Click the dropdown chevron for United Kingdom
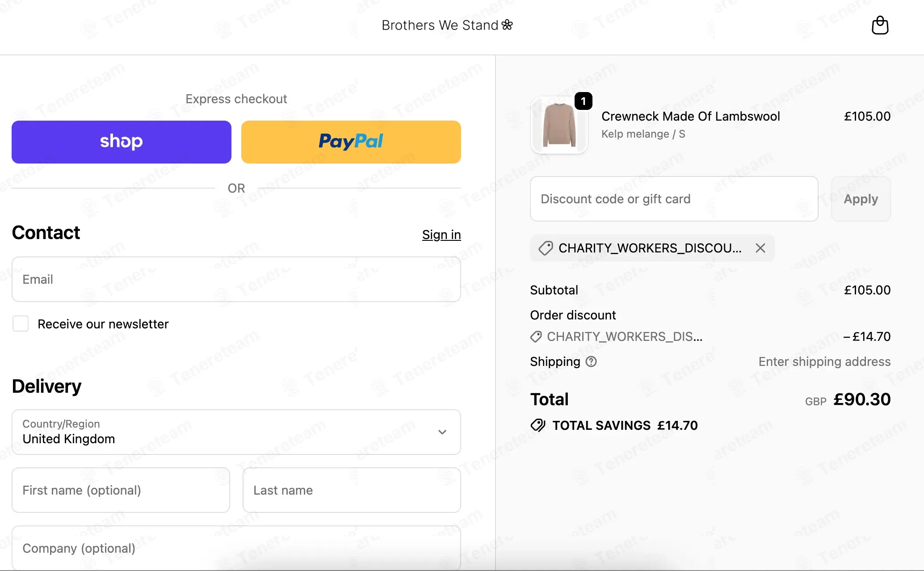The image size is (924, 571). [442, 432]
